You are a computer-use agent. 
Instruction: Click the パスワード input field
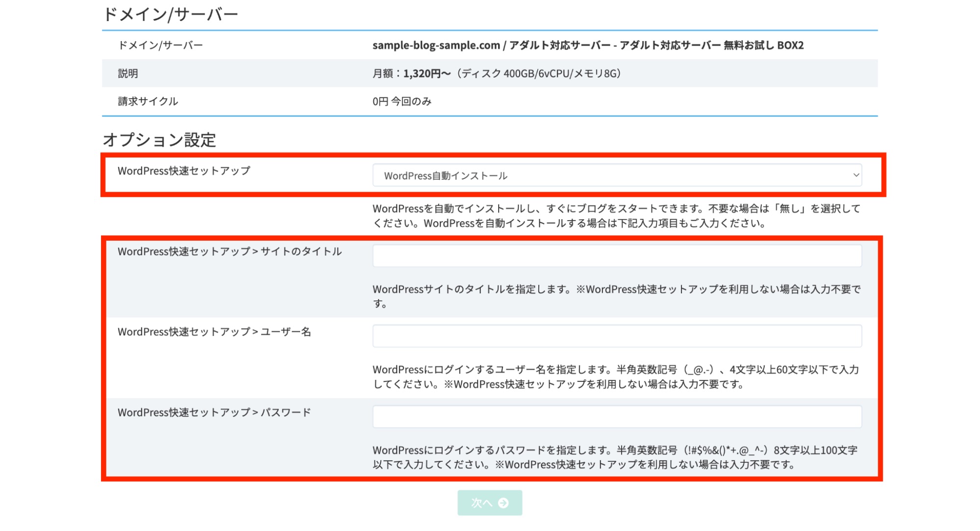coord(617,416)
